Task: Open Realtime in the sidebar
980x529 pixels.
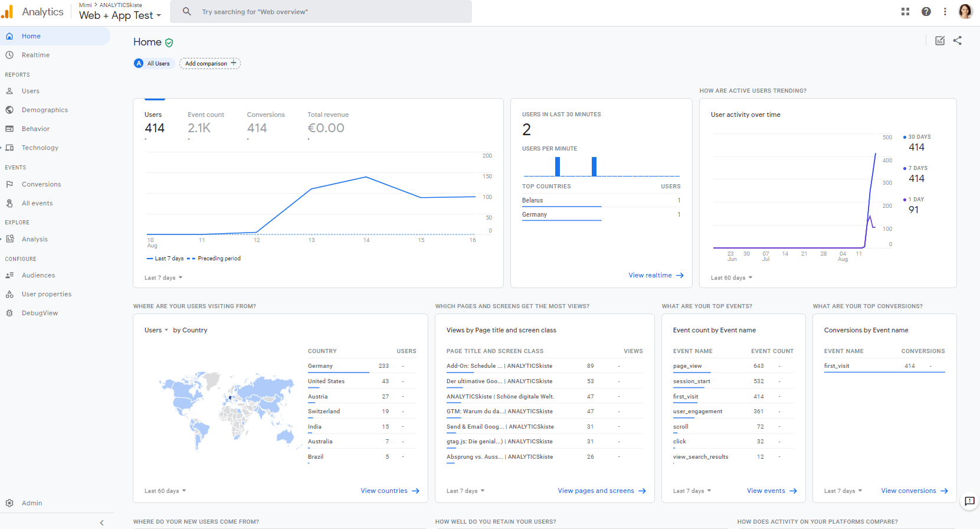Action: tap(35, 55)
